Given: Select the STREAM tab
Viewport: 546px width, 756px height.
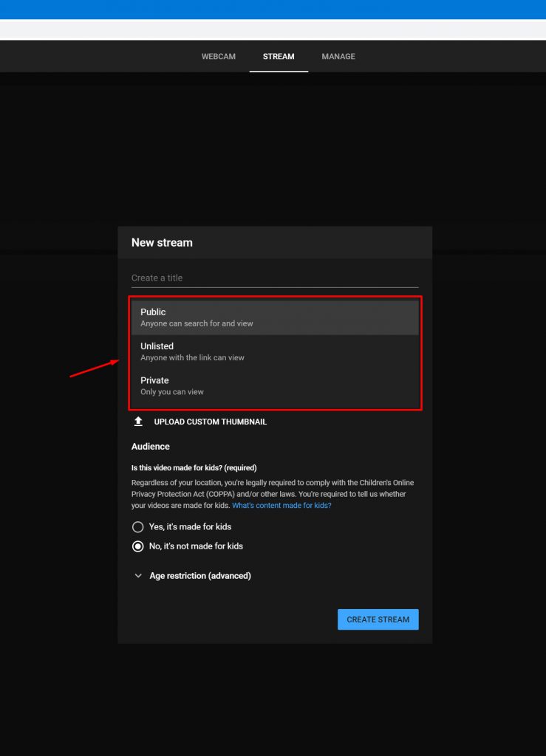Looking at the screenshot, I should 279,56.
